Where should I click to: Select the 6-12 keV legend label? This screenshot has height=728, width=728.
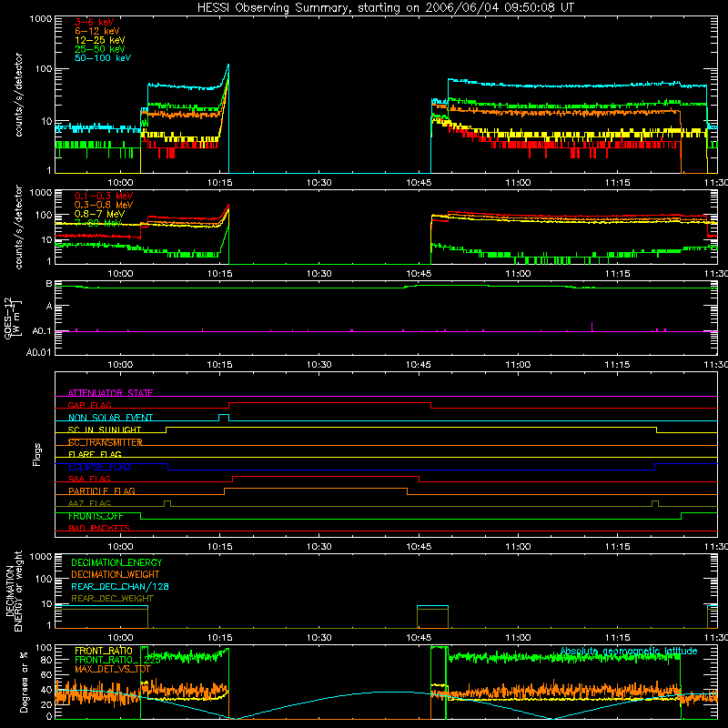tap(97, 31)
